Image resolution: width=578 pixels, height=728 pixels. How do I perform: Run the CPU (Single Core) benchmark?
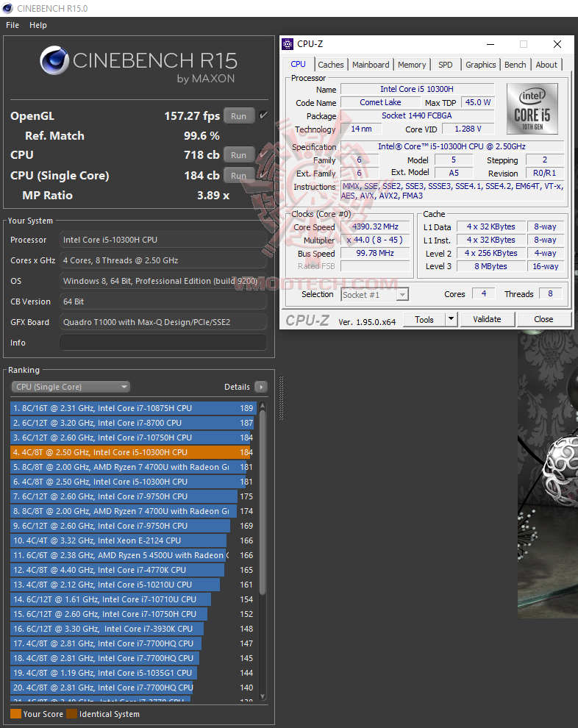[239, 176]
